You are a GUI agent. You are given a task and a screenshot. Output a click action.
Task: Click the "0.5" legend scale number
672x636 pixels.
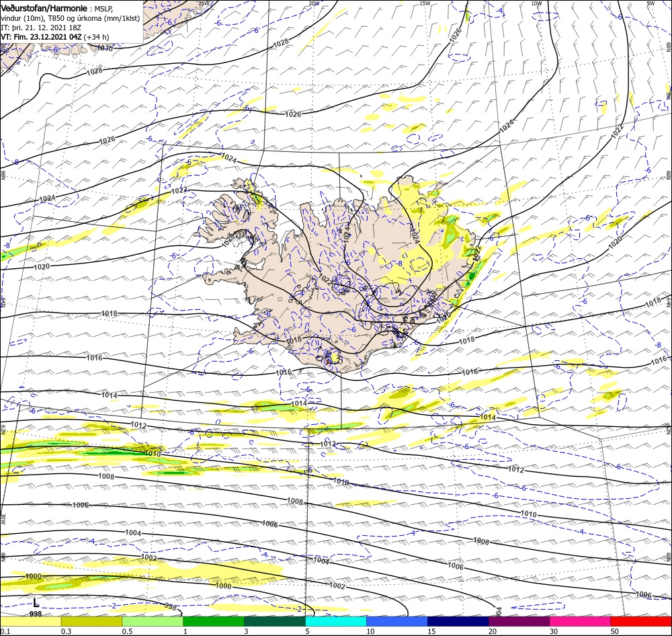127,631
